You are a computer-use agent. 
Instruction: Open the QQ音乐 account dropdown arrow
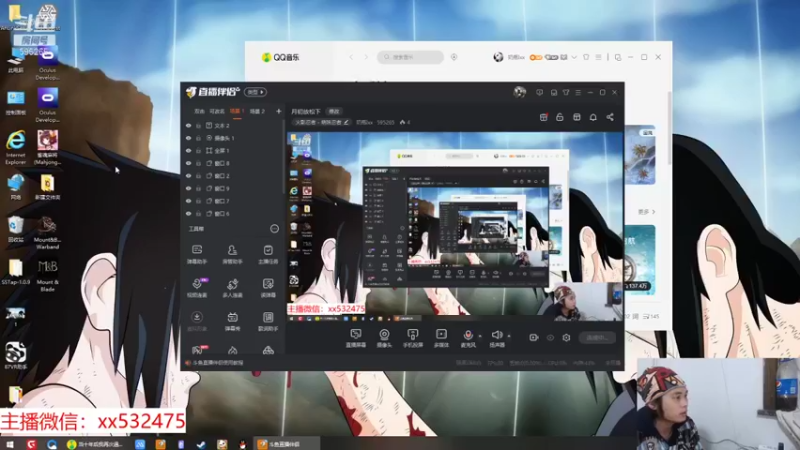click(574, 57)
